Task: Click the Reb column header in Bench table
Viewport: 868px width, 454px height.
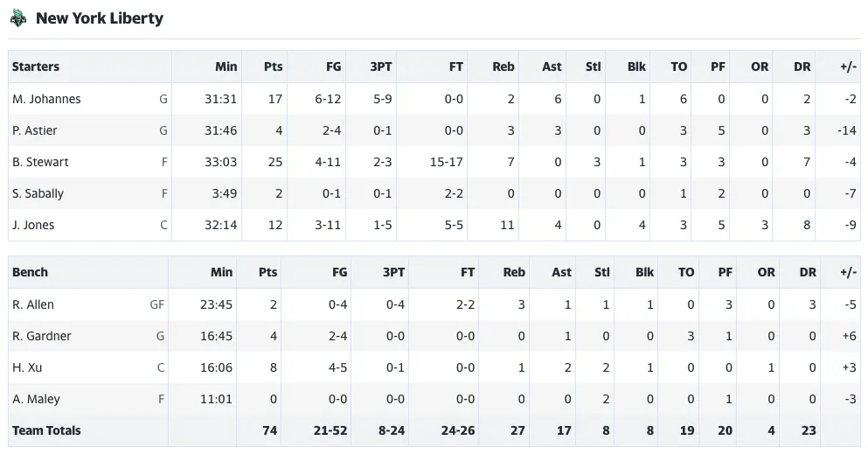Action: coord(514,272)
